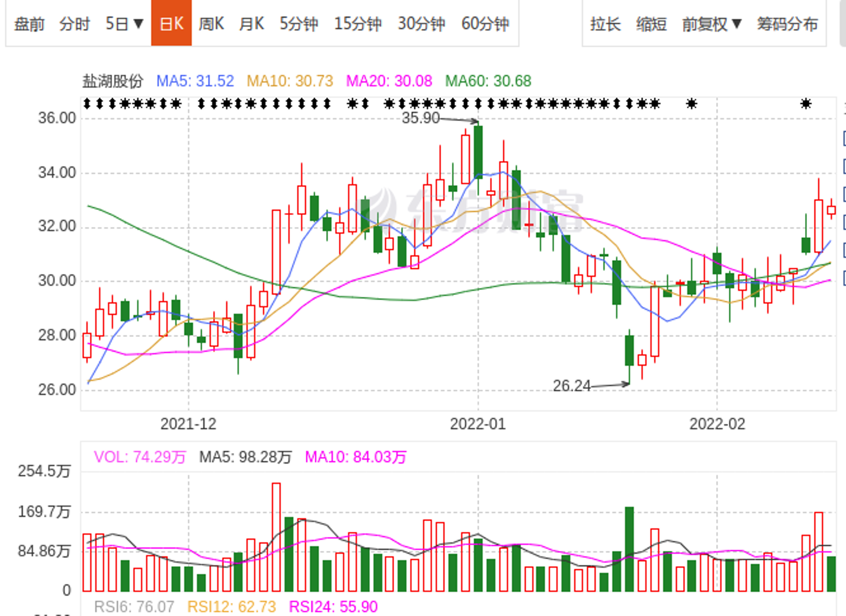Click the green candlestick peaking at 35.90

(x=478, y=152)
